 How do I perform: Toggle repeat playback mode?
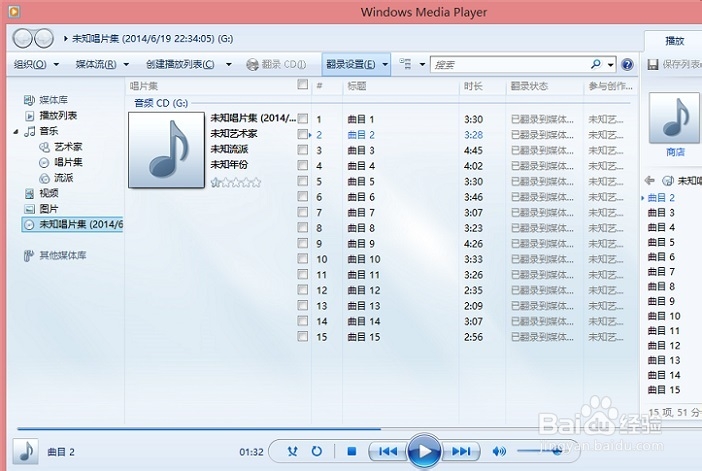click(x=317, y=451)
